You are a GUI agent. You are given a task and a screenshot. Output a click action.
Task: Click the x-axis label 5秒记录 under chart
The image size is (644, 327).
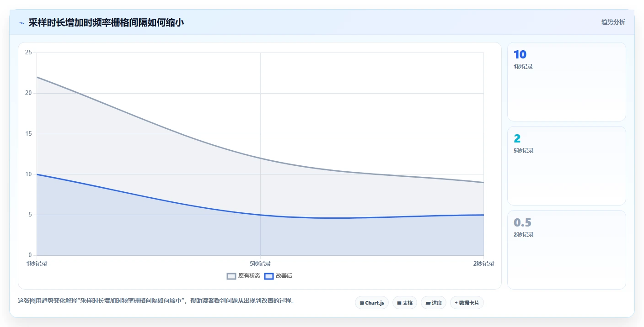pyautogui.click(x=260, y=264)
